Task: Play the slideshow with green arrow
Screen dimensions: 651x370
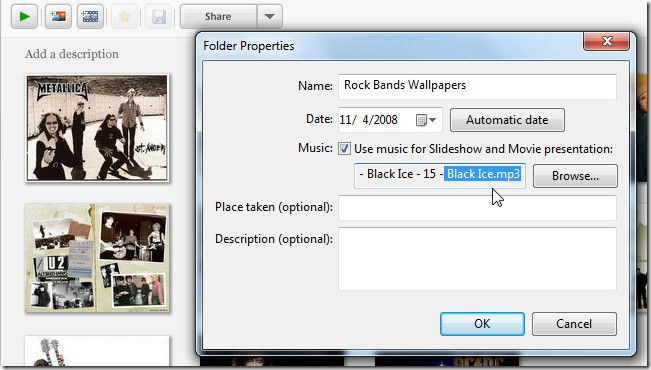Action: pos(24,17)
